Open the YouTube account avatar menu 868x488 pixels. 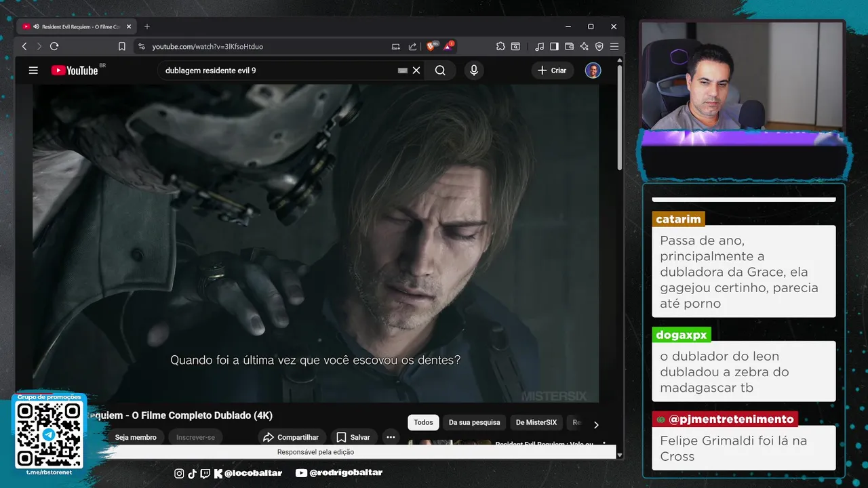[593, 70]
